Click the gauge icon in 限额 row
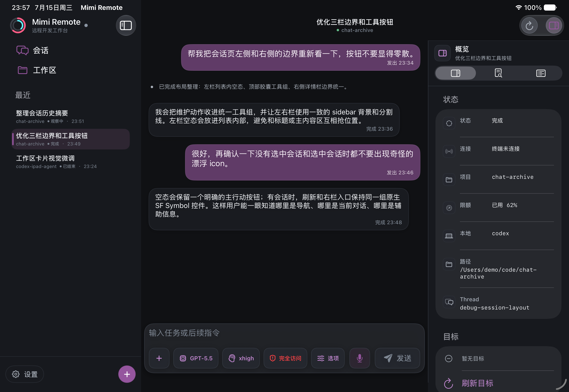 tap(449, 208)
